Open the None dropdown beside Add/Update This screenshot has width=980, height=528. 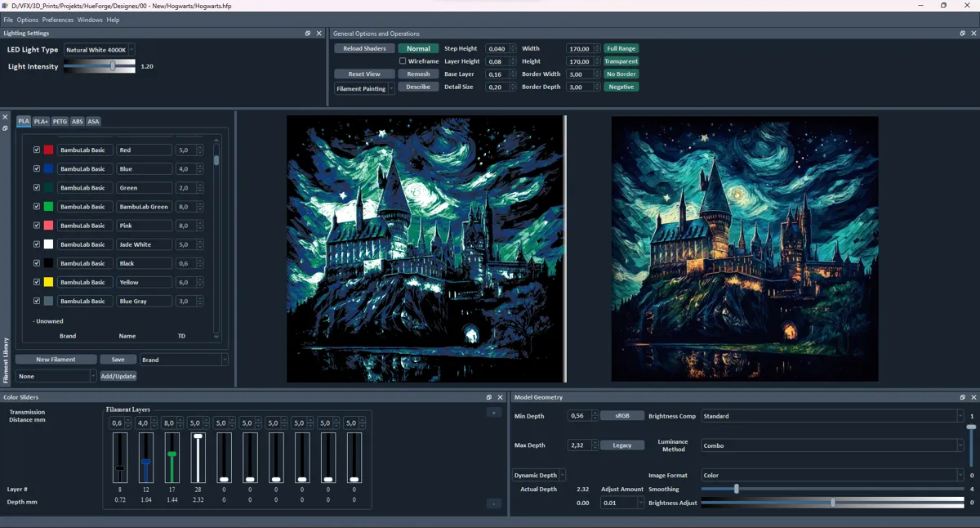56,376
